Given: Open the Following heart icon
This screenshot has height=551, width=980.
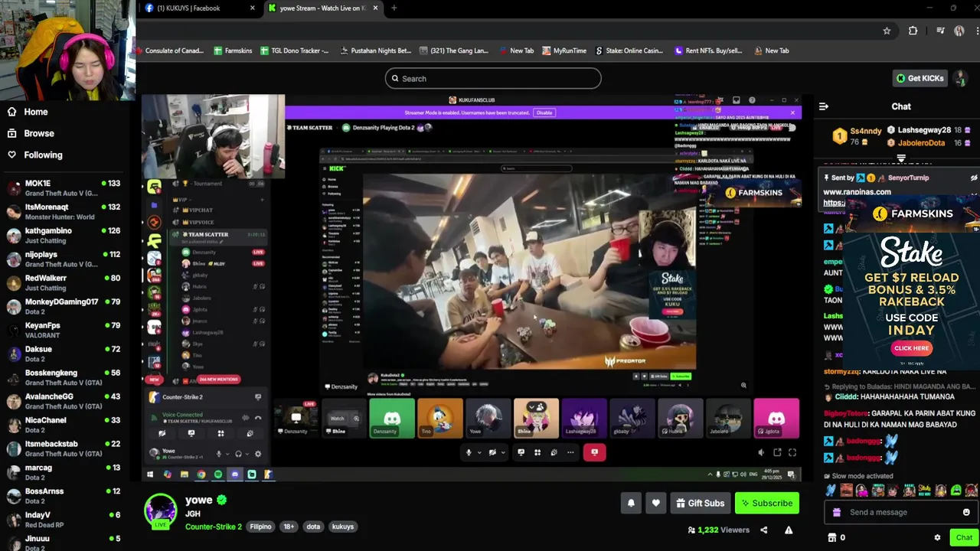Looking at the screenshot, I should pos(11,155).
